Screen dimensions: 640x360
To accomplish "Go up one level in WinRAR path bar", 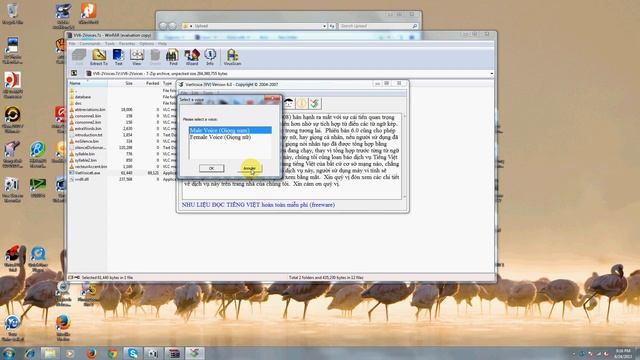I will [x=74, y=73].
